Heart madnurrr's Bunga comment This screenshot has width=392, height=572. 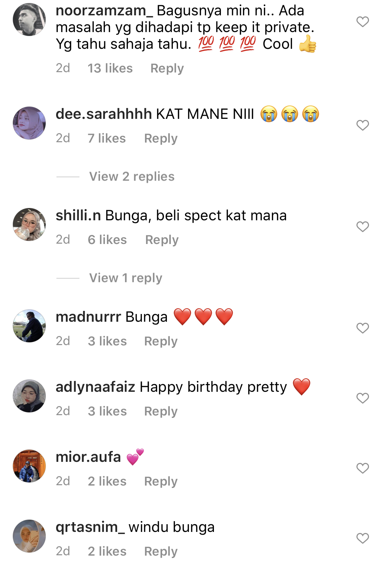pos(362,328)
